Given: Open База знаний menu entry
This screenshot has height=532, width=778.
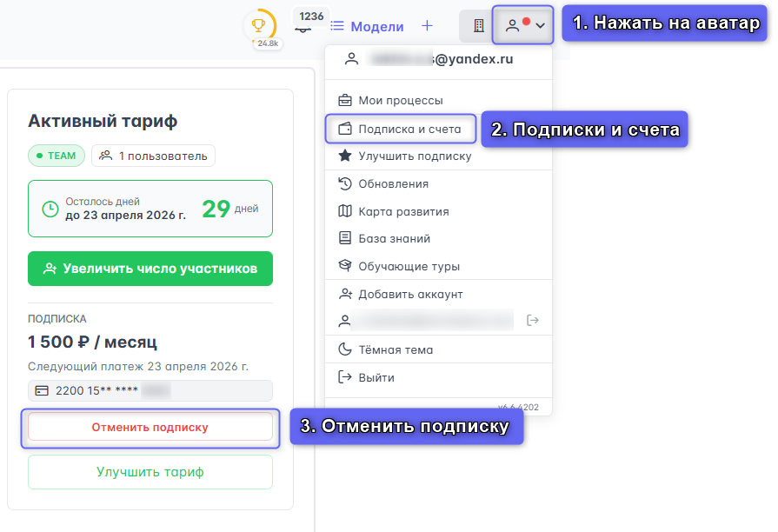Looking at the screenshot, I should coord(394,238).
